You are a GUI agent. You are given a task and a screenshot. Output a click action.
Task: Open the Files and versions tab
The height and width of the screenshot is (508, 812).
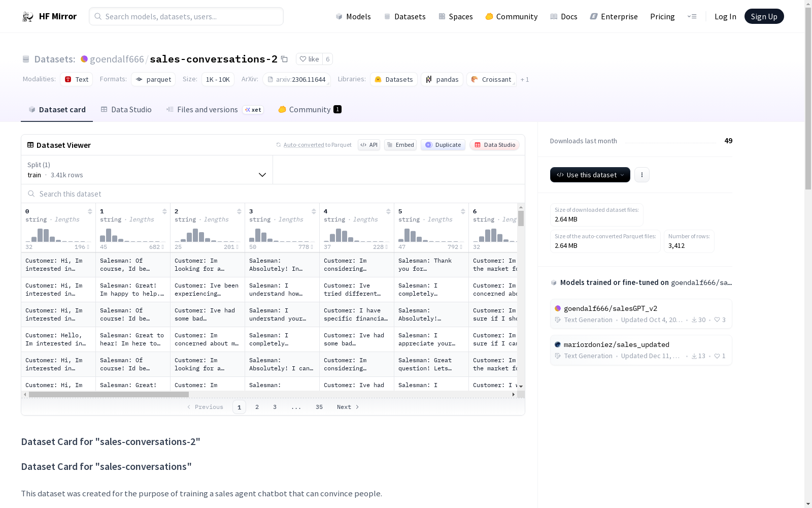215,110
